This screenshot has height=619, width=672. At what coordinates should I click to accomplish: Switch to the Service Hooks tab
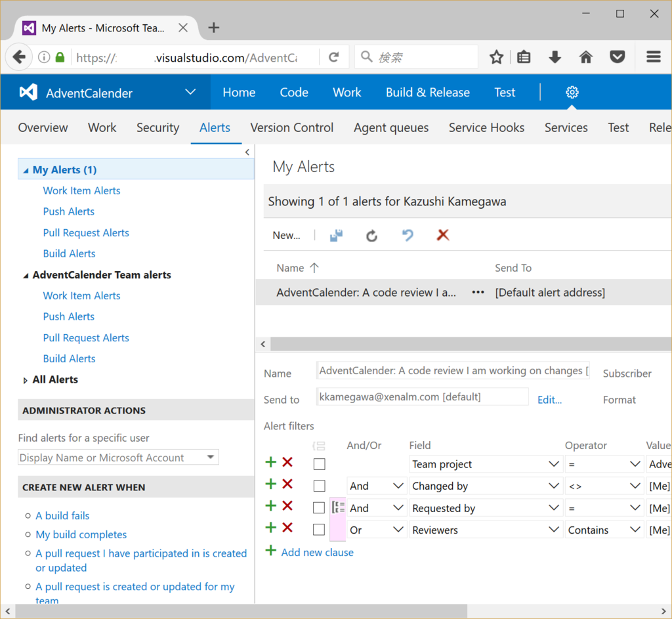click(x=486, y=128)
